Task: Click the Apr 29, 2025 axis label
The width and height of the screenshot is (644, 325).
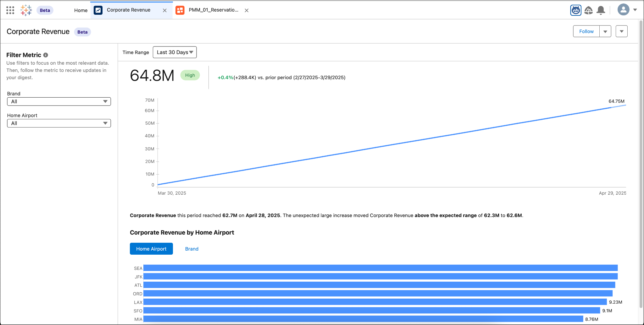Action: (613, 193)
